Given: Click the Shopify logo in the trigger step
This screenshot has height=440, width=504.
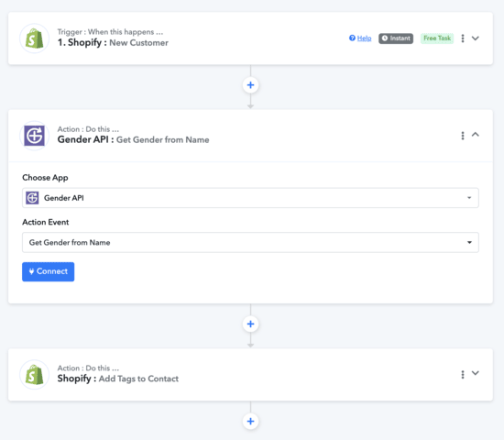Looking at the screenshot, I should (35, 38).
